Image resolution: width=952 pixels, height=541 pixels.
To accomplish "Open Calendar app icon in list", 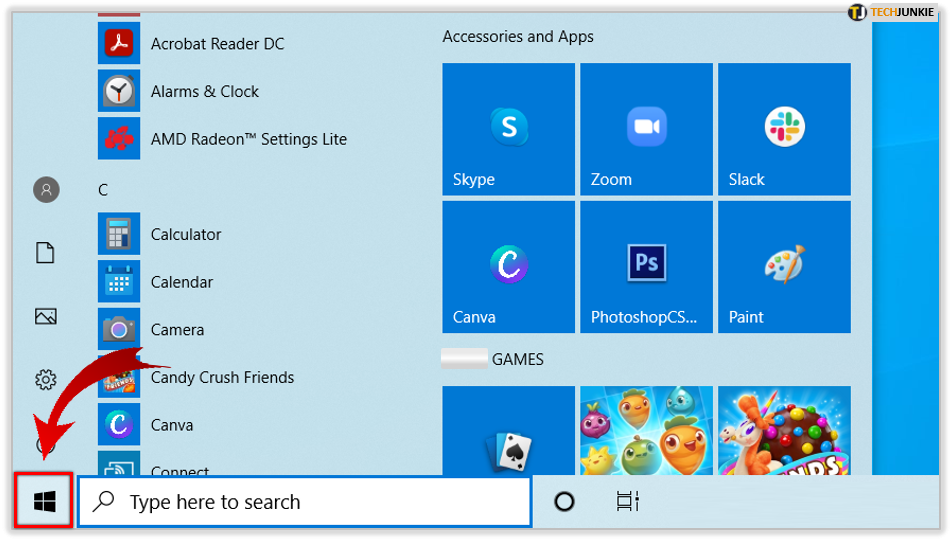I will (x=119, y=282).
